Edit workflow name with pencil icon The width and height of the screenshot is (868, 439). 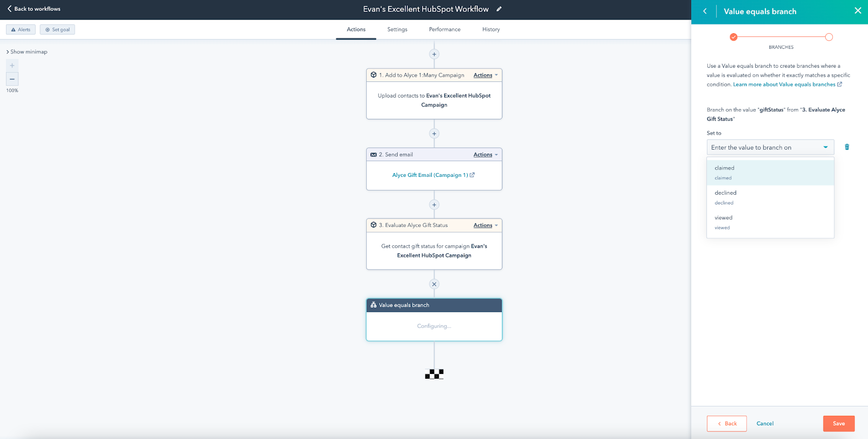(499, 9)
